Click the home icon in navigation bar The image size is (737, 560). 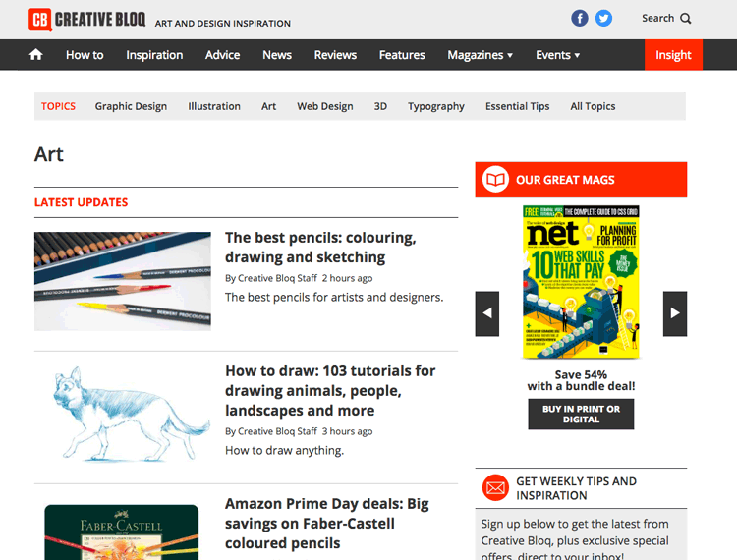click(x=36, y=55)
